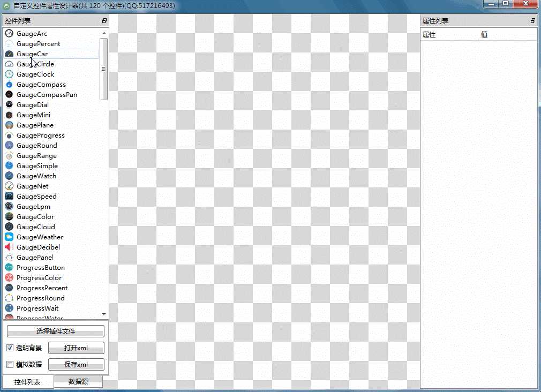
Task: Click the ProgressRound icon
Action: 9,298
